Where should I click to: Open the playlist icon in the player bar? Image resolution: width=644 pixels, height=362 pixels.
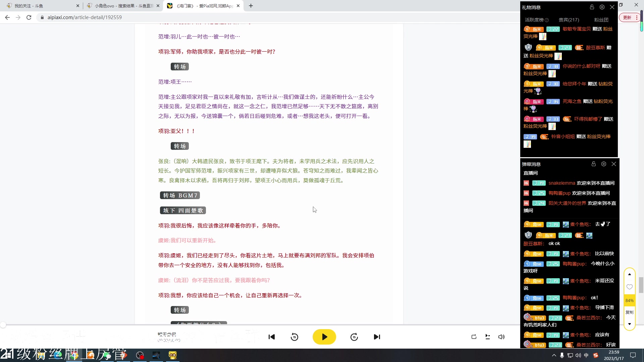(x=487, y=337)
